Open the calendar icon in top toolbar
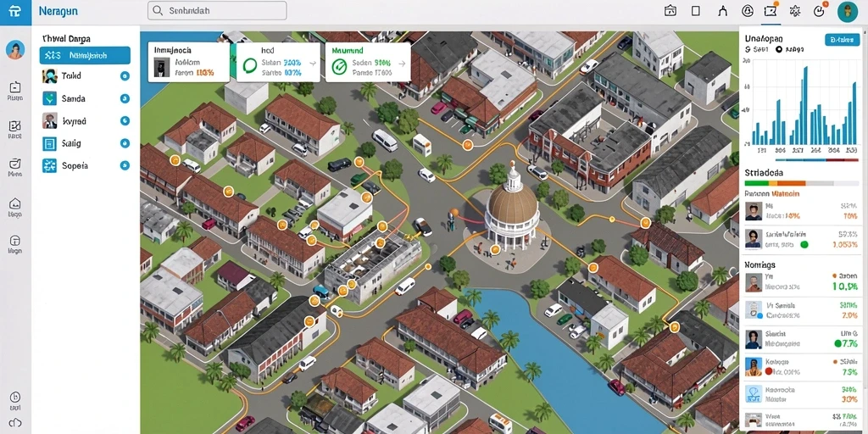The image size is (868, 434). click(x=670, y=11)
